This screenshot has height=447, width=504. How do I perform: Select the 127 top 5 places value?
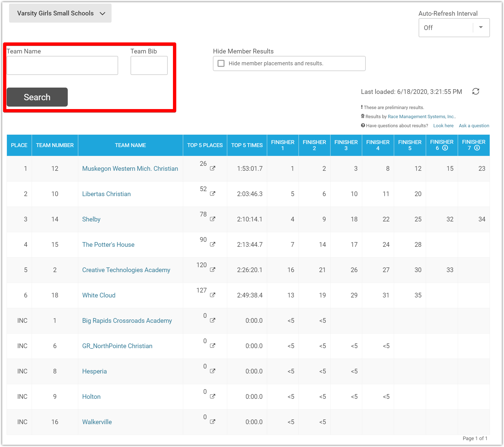(201, 290)
